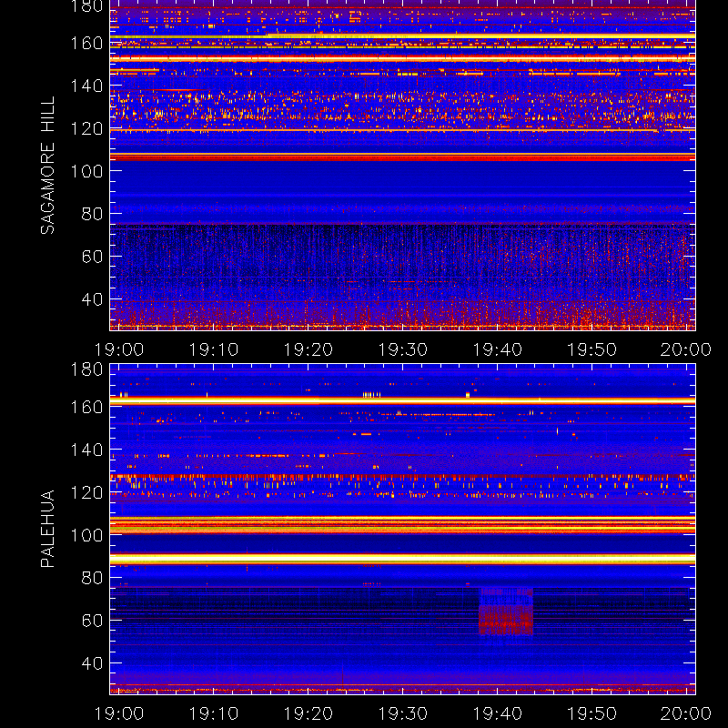
Task: Click 20:00 time label under Palehua plot
Action: [686, 713]
